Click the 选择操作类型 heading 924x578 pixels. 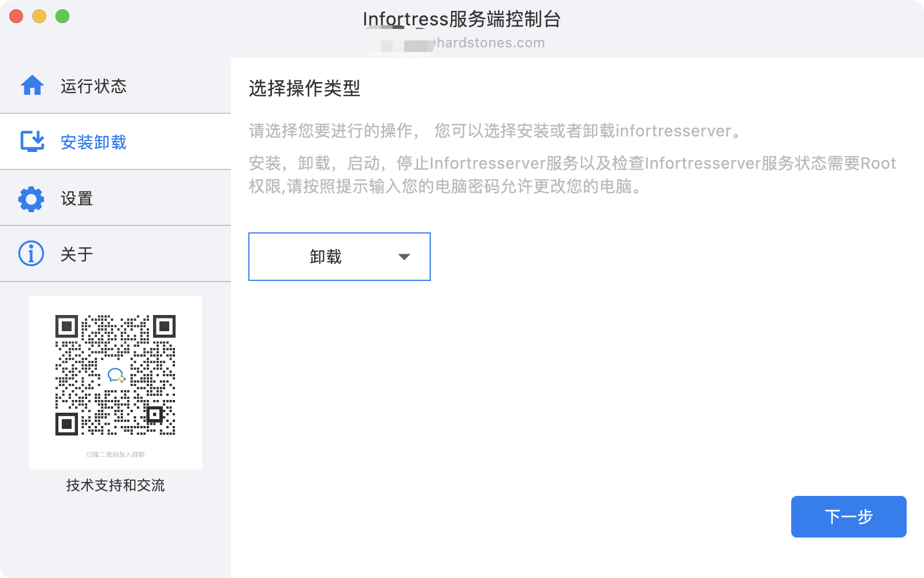[x=304, y=88]
